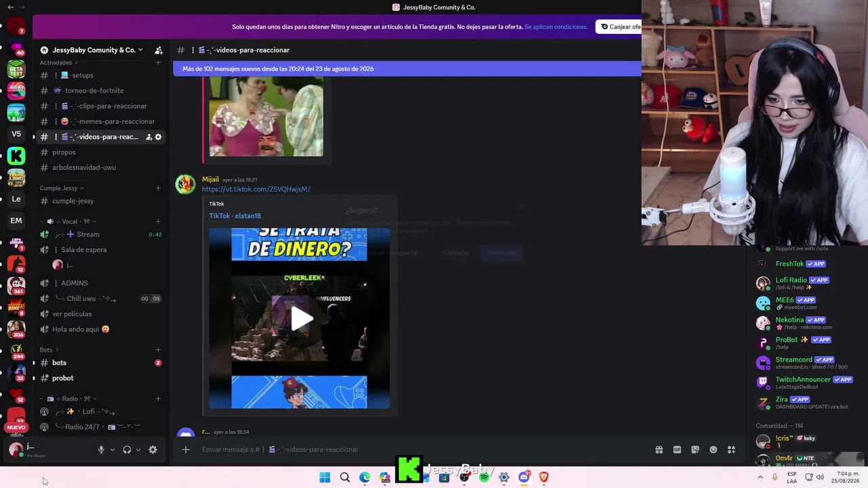The height and width of the screenshot is (488, 868).
Task: Open Windows Start menu
Action: coord(325,477)
